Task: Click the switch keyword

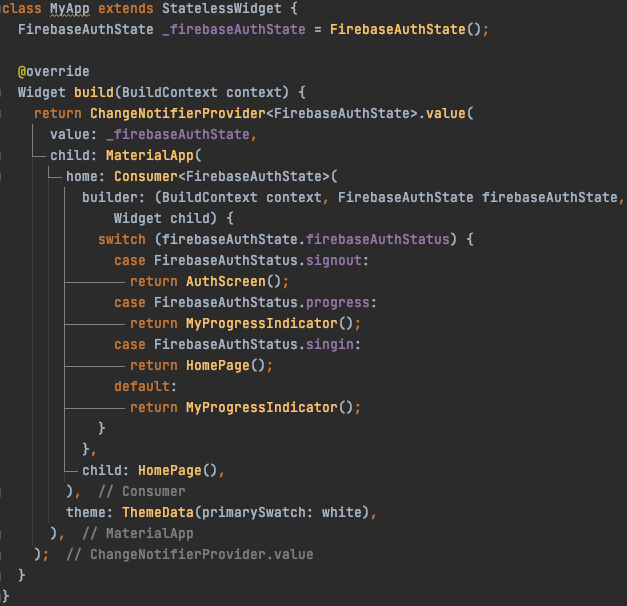Action: click(122, 240)
